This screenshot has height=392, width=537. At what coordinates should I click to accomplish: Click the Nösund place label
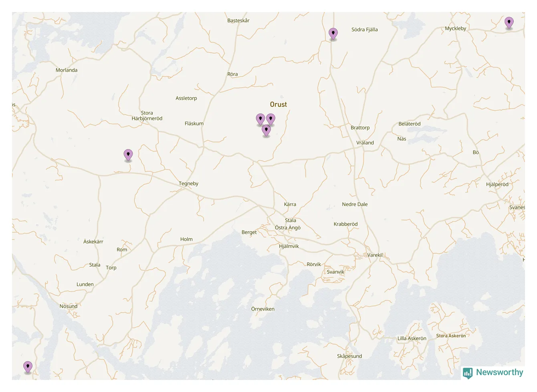pos(69,306)
